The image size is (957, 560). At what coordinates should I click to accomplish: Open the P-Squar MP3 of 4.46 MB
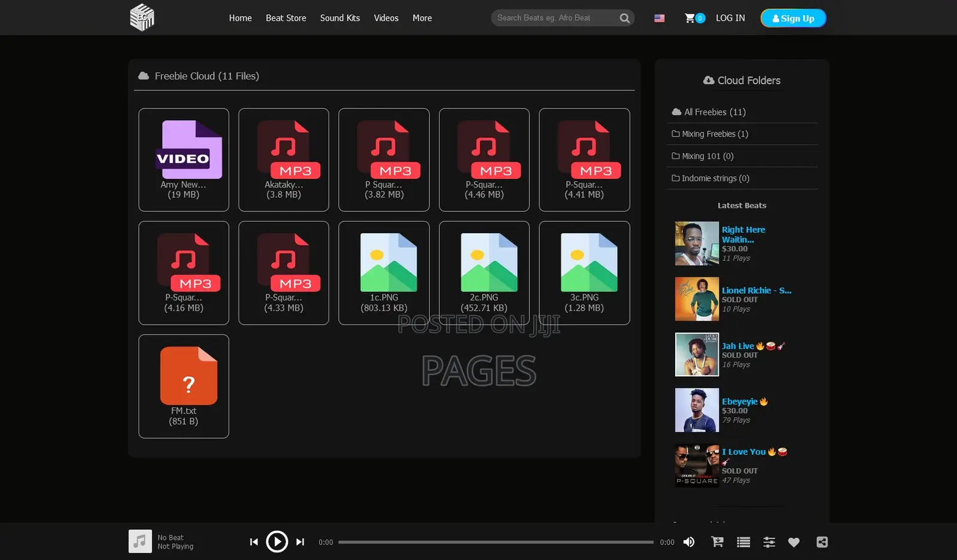click(484, 160)
